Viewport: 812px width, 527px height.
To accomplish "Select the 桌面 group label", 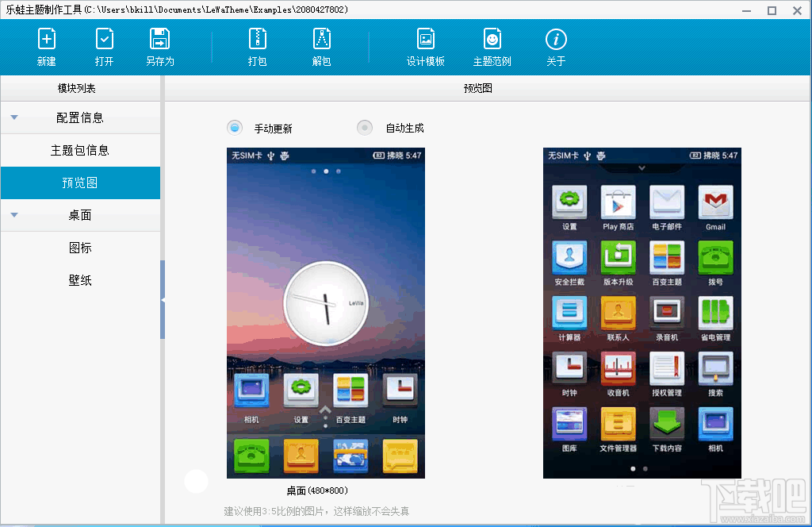I will click(x=80, y=215).
